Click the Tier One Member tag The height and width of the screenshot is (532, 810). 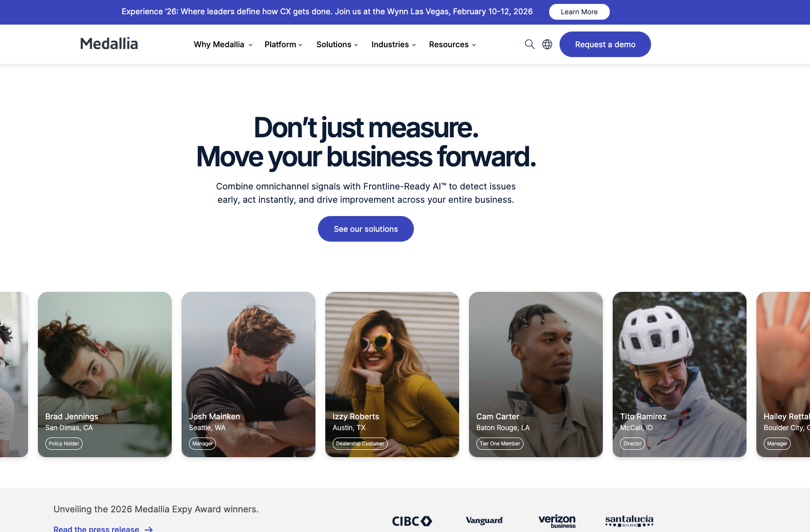(x=500, y=443)
